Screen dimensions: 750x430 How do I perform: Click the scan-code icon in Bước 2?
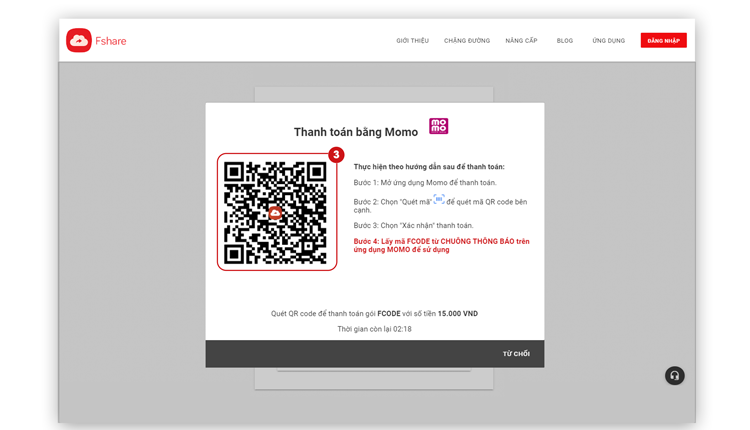tap(439, 199)
